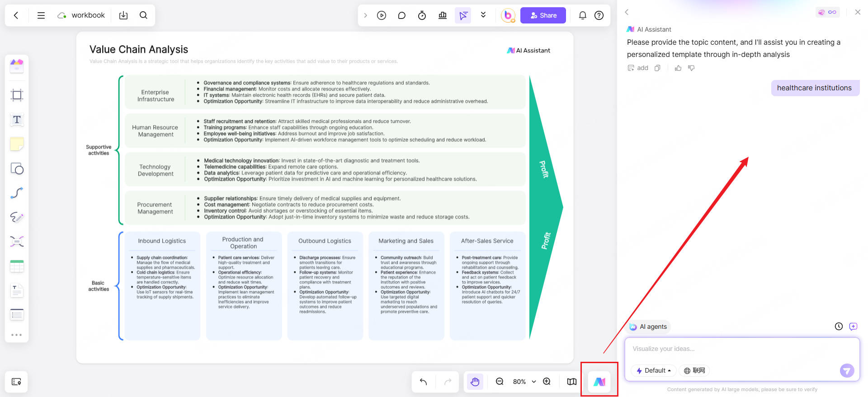Give thumbs down to the reply
868x397 pixels.
pyautogui.click(x=691, y=68)
